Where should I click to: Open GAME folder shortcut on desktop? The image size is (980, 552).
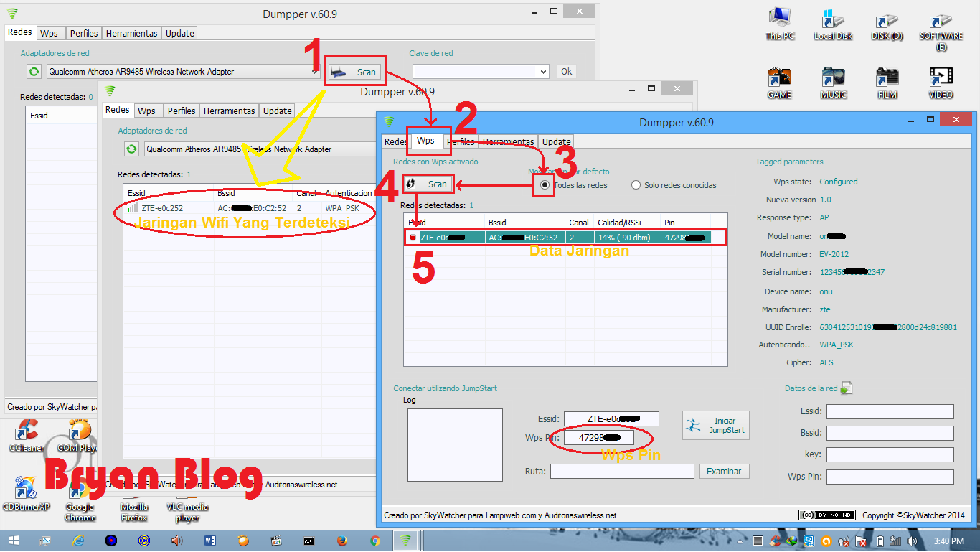point(780,83)
